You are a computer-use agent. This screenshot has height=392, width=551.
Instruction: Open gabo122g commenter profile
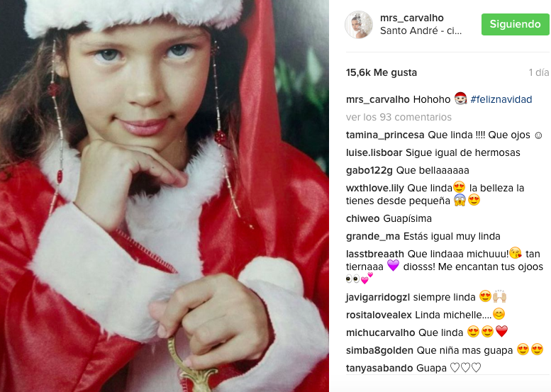coord(369,171)
